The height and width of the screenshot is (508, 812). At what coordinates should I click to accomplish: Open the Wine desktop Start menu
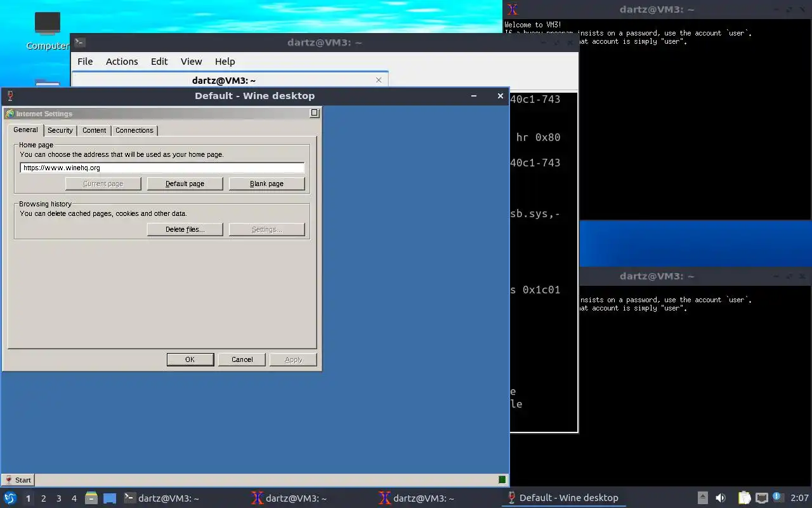point(18,480)
